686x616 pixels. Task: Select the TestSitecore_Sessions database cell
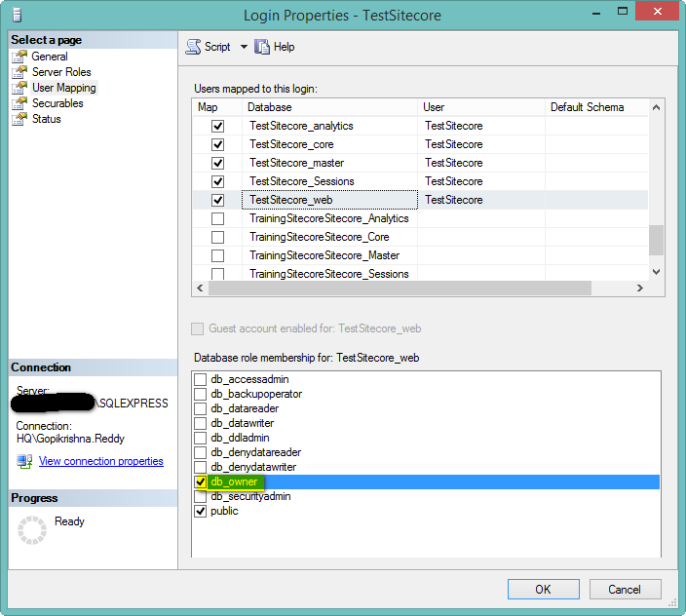[x=329, y=181]
